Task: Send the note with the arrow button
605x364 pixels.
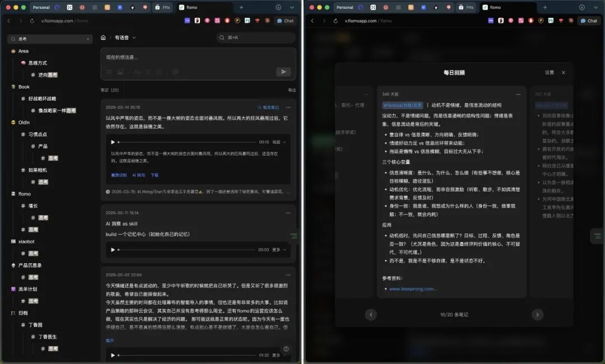Action: point(283,72)
